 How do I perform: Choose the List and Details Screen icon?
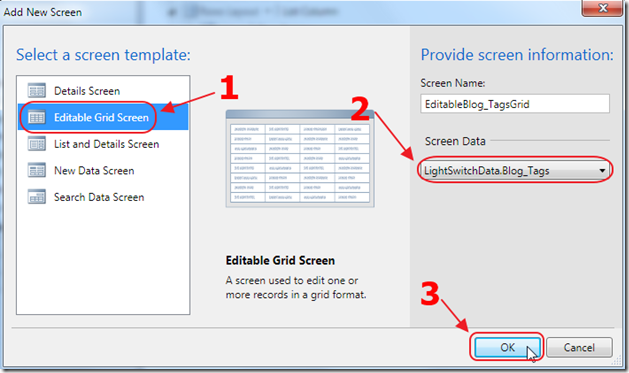tap(37, 144)
